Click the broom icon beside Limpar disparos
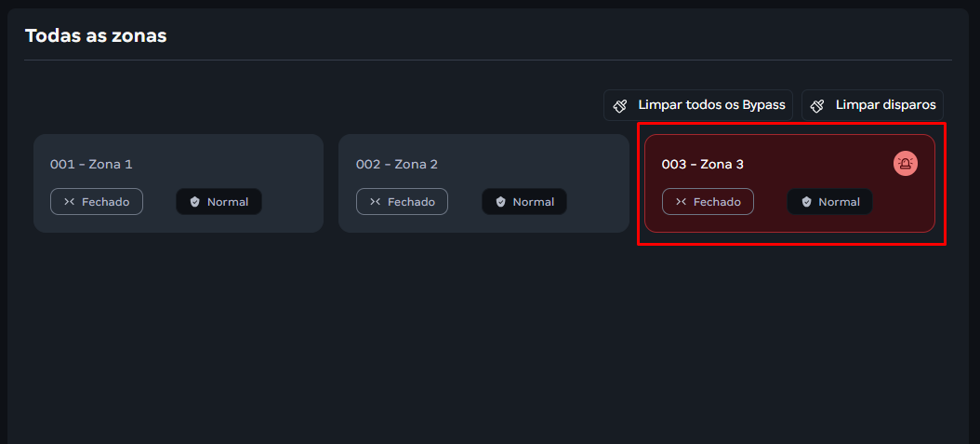Viewport: 980px width, 444px height. click(x=818, y=106)
